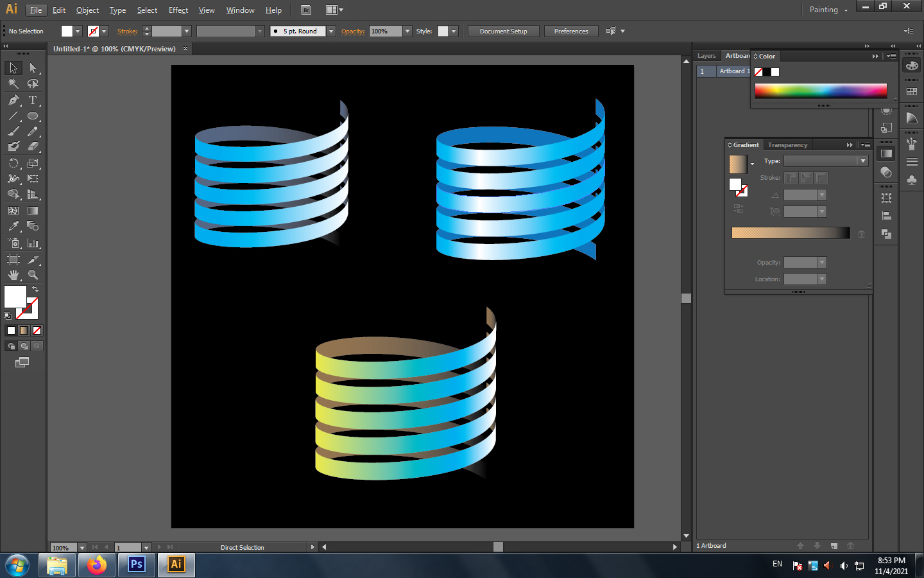
Task: Click the Preferences button
Action: [x=570, y=31]
